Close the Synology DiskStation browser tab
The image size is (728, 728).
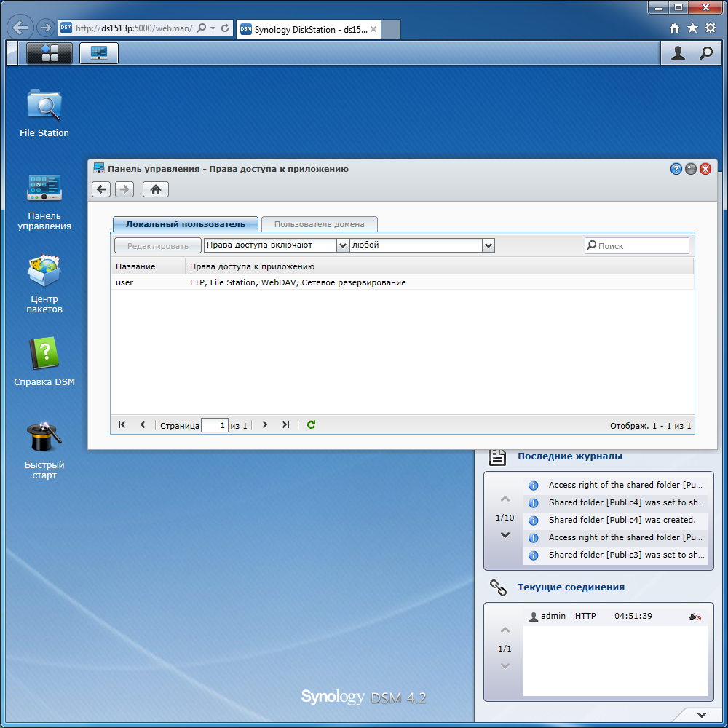373,29
